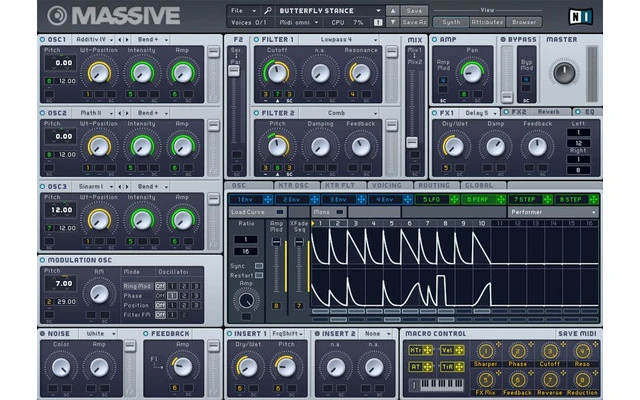Open the Noise White type dropdown
Image resolution: width=640 pixels, height=400 pixels.
[99, 333]
